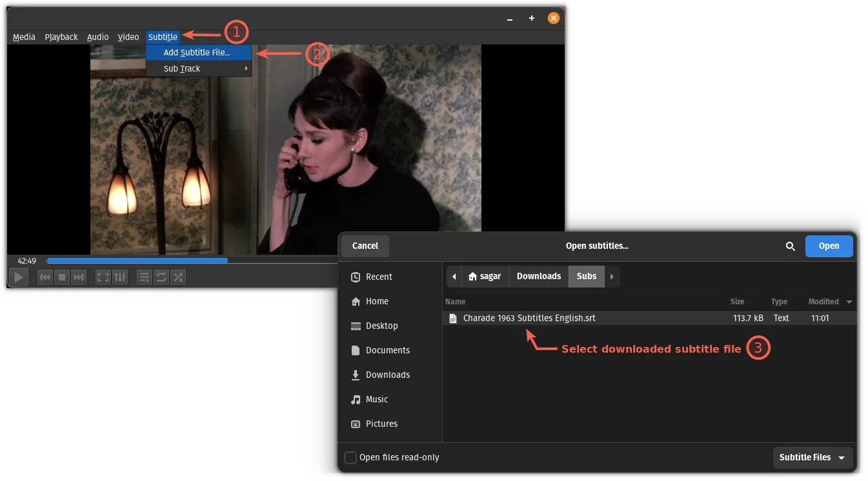Click the blue Open button
This screenshot has width=868, height=481.
829,246
